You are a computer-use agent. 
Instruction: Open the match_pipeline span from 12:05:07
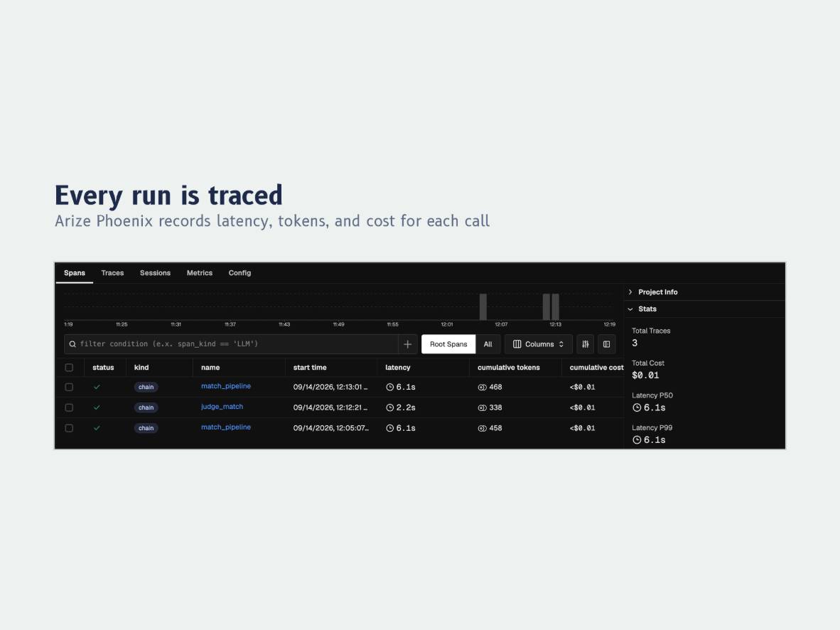coord(226,427)
